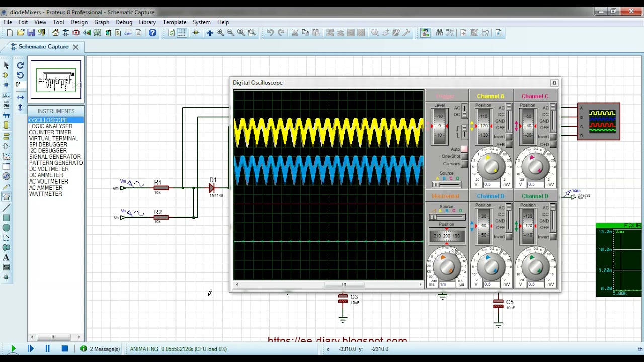
Task: Open the Home Page icon
Action: (55, 33)
